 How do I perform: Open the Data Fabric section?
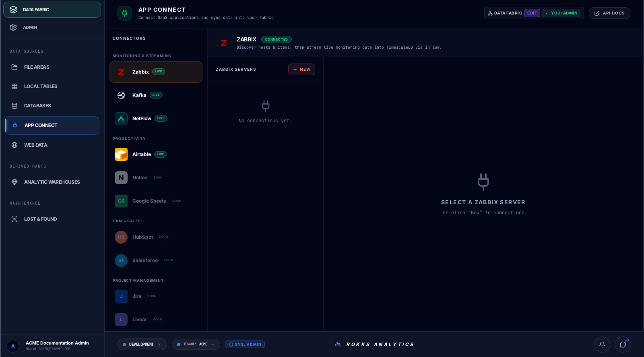pyautogui.click(x=52, y=10)
